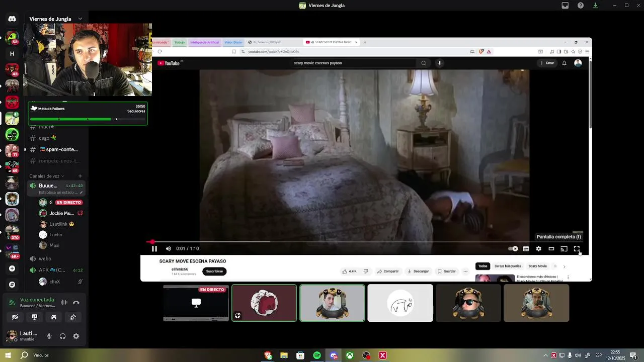Start an activity game controller icon
Screen dimensions: 644x362
tap(54, 317)
